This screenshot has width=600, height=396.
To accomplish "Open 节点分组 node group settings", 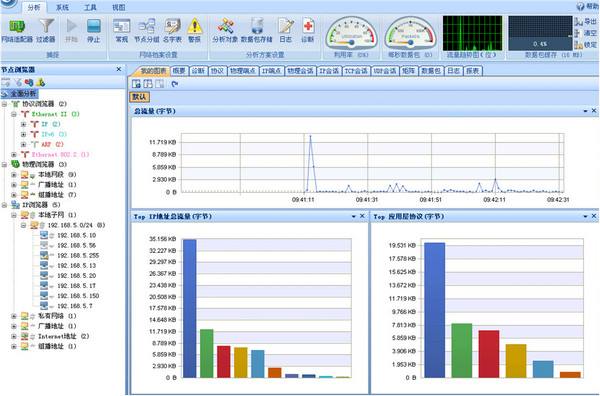I will click(147, 31).
